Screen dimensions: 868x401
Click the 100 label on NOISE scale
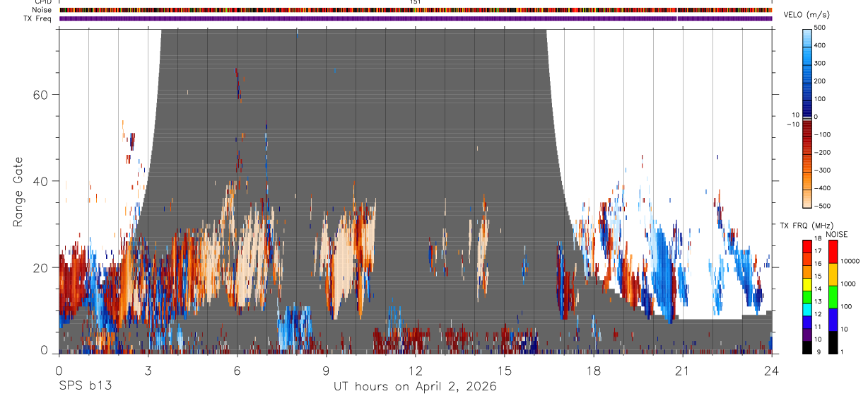pos(845,306)
